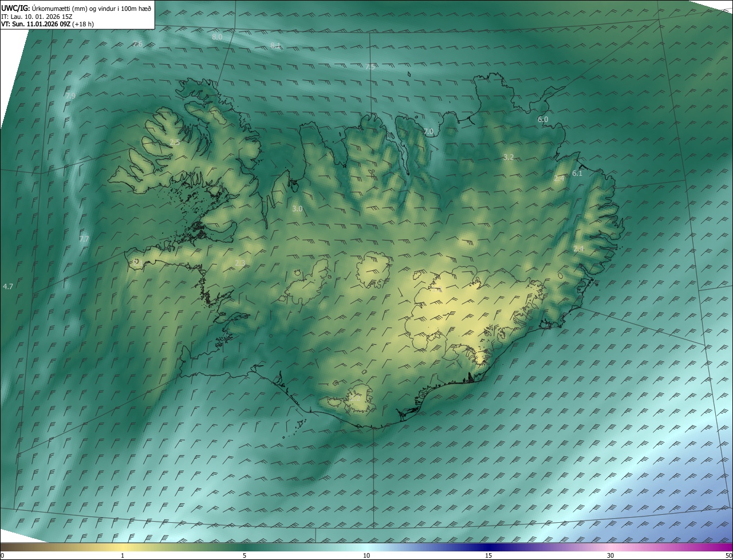The image size is (733, 560).
Task: Click the map value label 3.2
Action: tap(509, 157)
